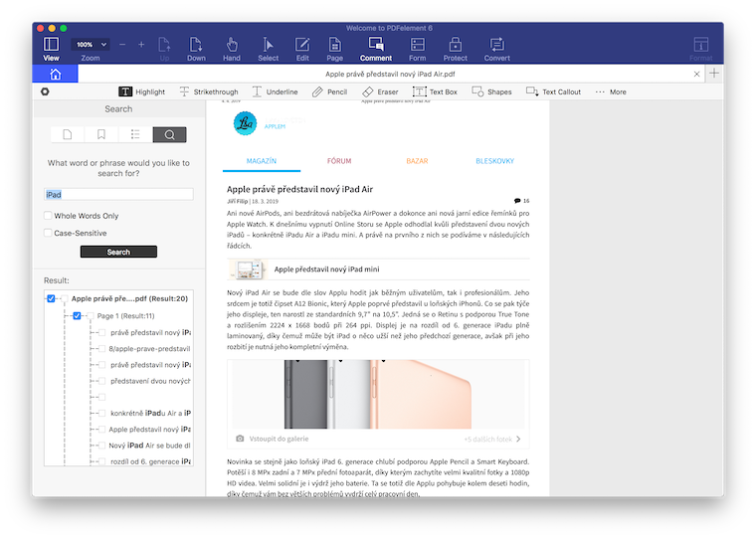Select the Hand tool

pyautogui.click(x=232, y=49)
